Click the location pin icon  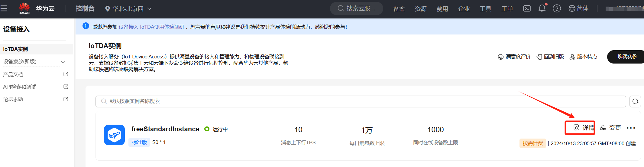pos(107,9)
